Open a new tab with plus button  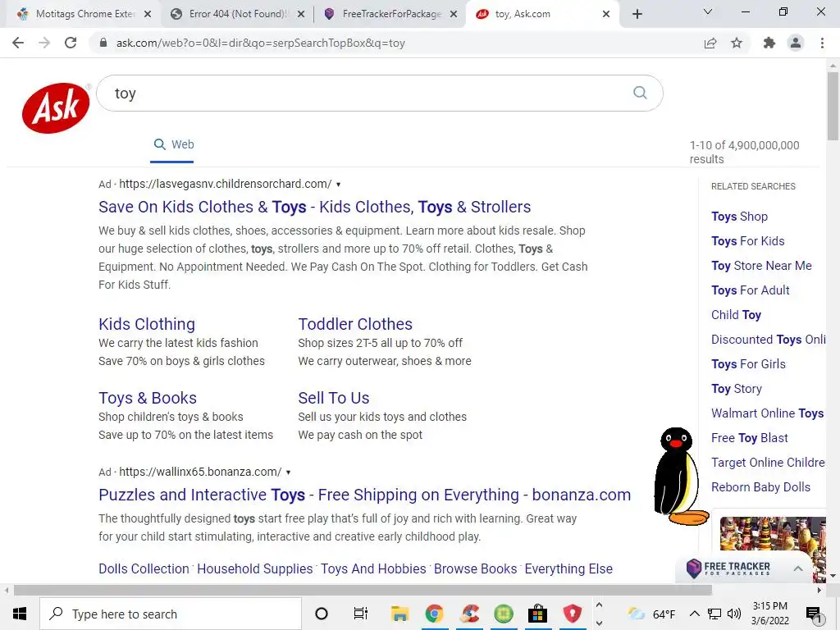click(637, 14)
